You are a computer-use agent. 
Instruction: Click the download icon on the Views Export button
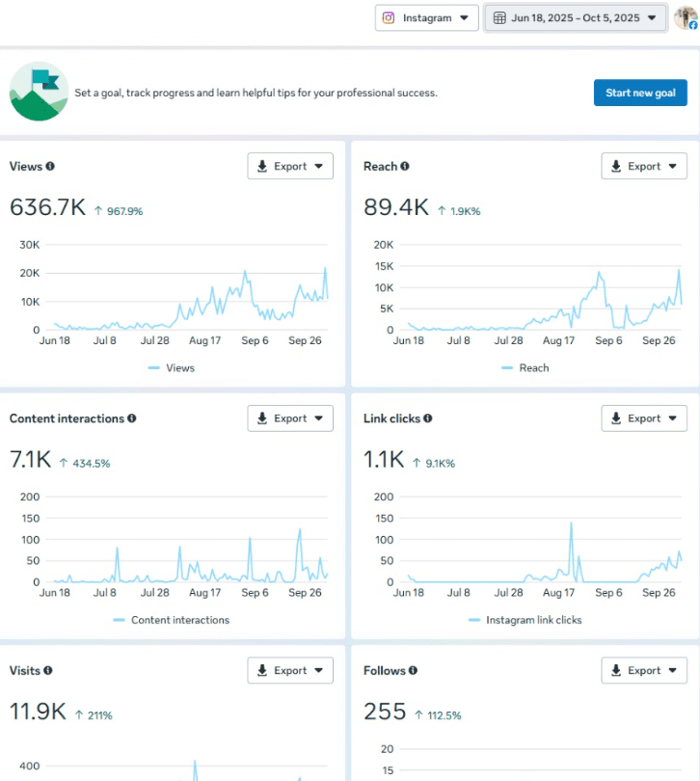coord(262,166)
